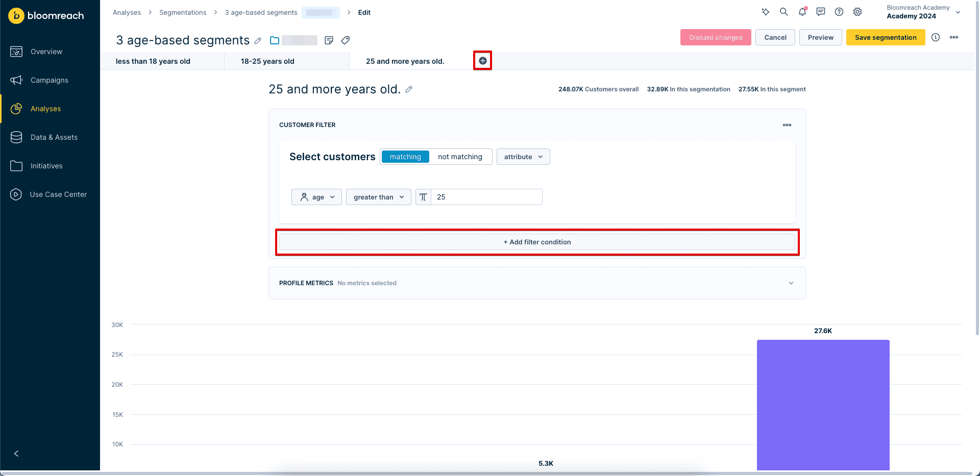Add a new segment with the plus icon

coord(482,60)
